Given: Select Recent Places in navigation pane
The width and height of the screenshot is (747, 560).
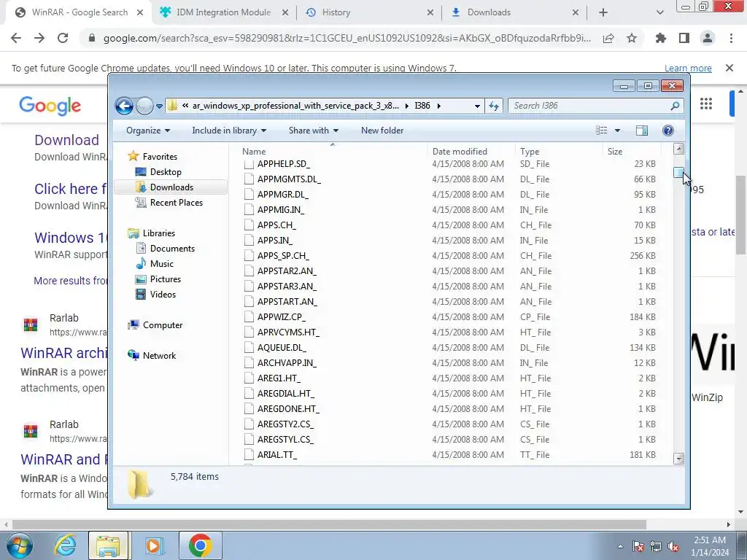Looking at the screenshot, I should [177, 203].
